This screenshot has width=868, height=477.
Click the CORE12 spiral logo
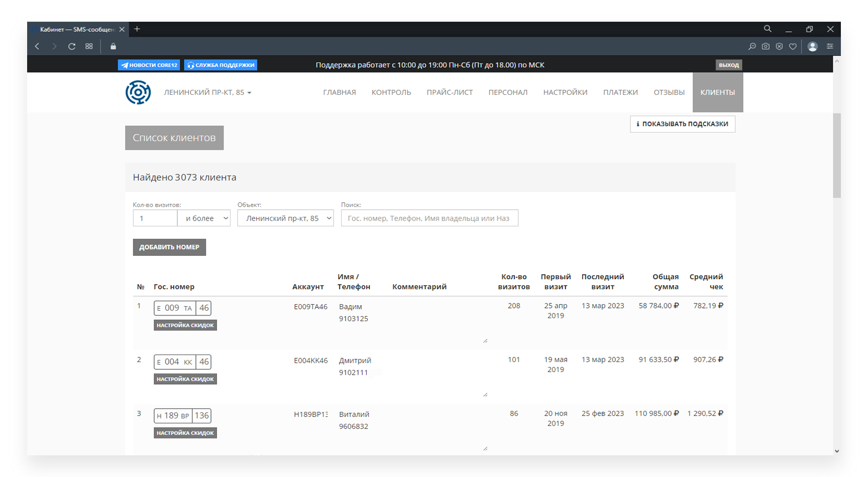pyautogui.click(x=138, y=92)
